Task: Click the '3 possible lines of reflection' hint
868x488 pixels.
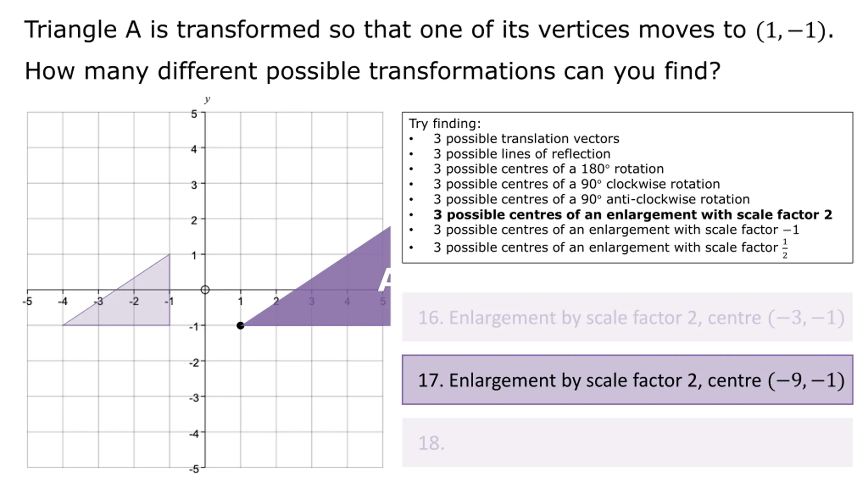Action: coord(522,154)
